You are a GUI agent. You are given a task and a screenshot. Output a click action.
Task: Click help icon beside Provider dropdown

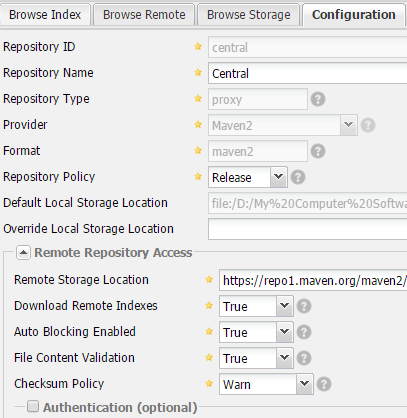tap(368, 125)
